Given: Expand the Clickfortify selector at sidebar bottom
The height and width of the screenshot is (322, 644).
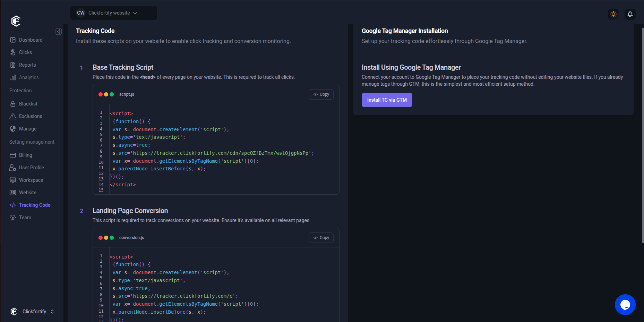Looking at the screenshot, I should pos(52,311).
